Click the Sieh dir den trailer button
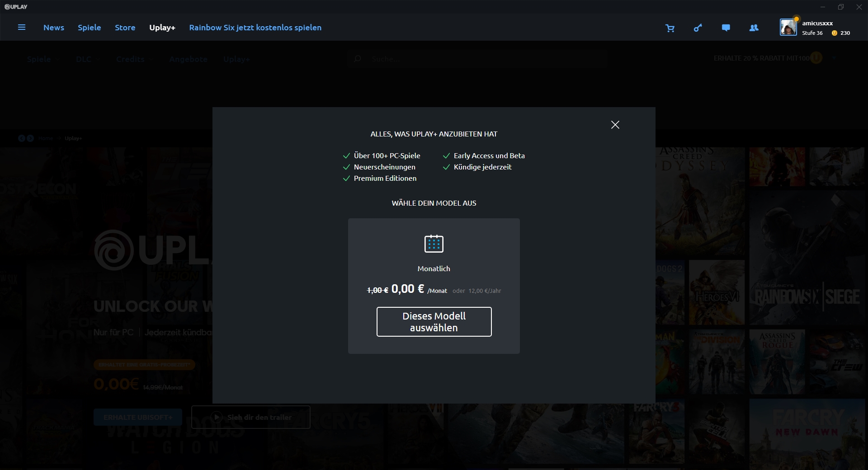This screenshot has height=470, width=868. [x=251, y=417]
